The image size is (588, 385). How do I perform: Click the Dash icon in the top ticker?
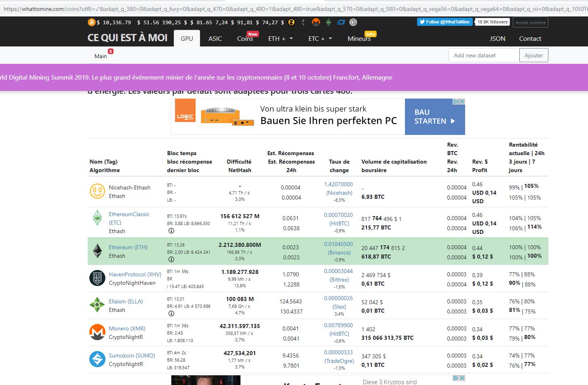tap(341, 22)
